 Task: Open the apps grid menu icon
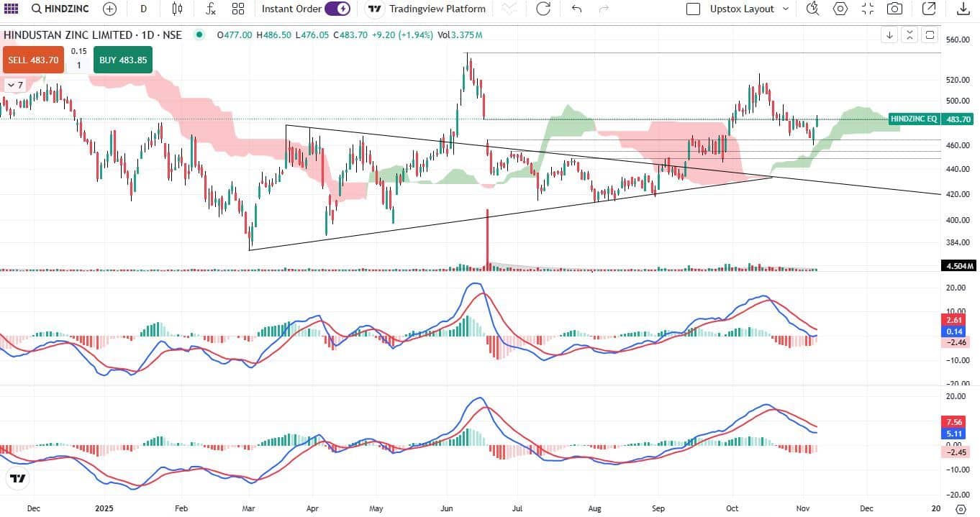[x=12, y=9]
